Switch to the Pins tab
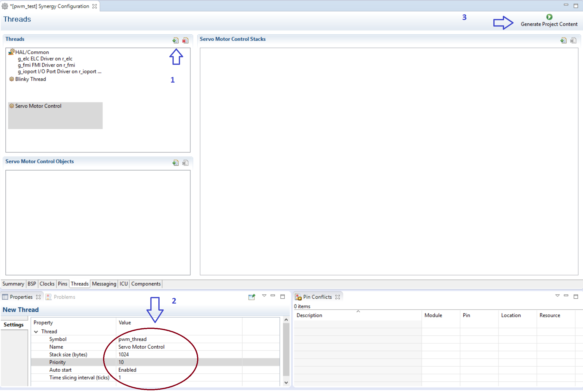Image resolution: width=583 pixels, height=392 pixels. tap(63, 284)
